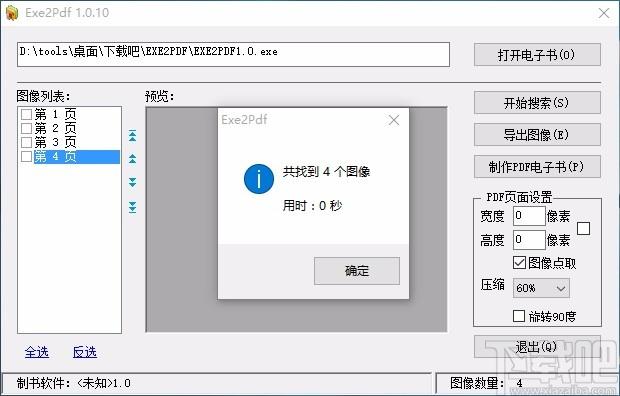
Task: Click the 宽度 pixel input field
Action: (x=529, y=216)
